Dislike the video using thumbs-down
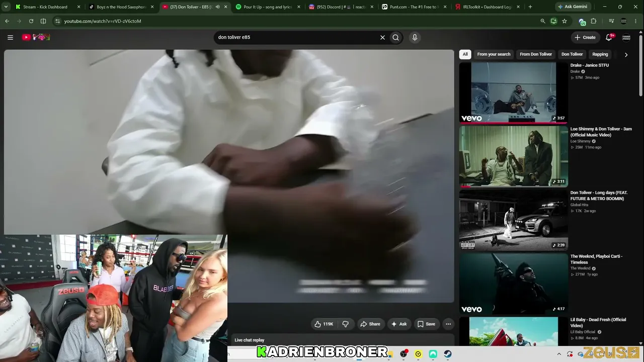 tap(346, 324)
